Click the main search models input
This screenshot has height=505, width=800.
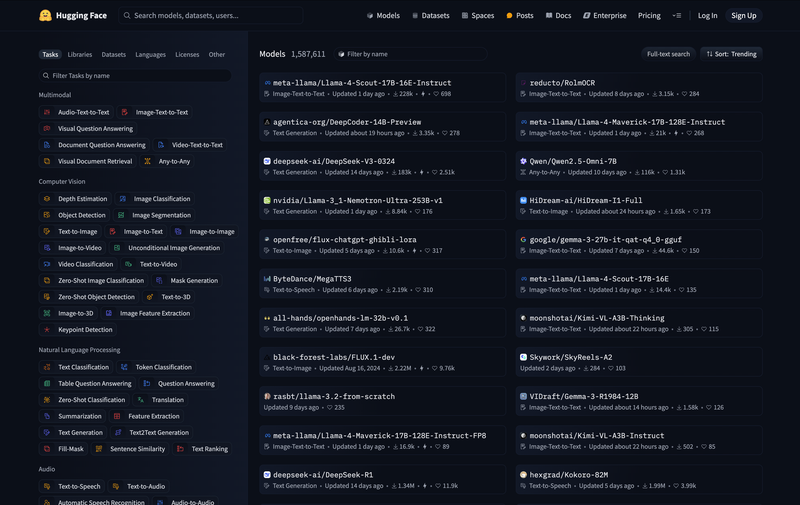(x=211, y=15)
